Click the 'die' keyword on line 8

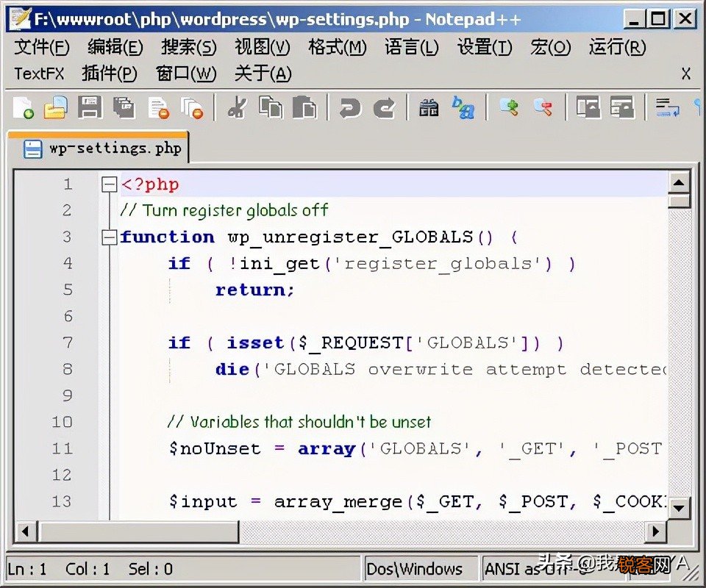(x=232, y=370)
